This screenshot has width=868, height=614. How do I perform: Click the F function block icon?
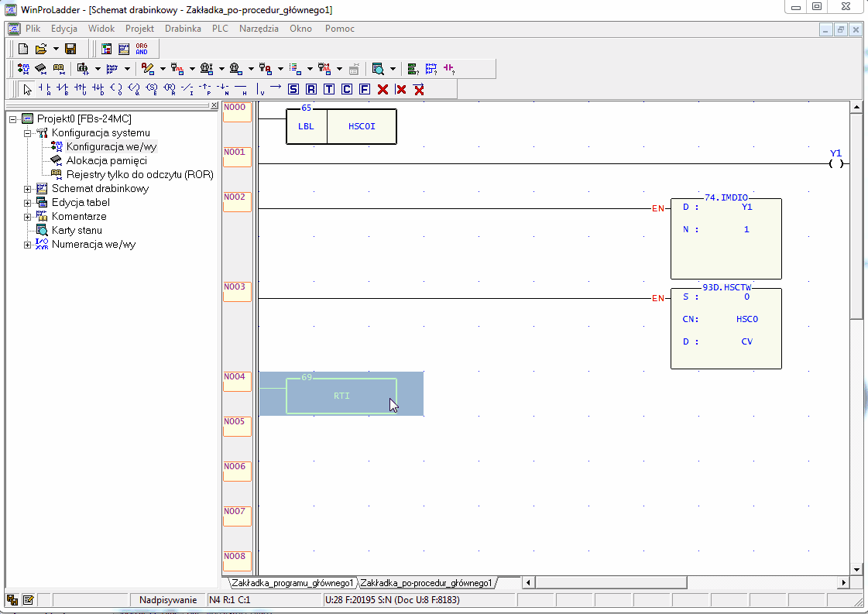tap(364, 89)
